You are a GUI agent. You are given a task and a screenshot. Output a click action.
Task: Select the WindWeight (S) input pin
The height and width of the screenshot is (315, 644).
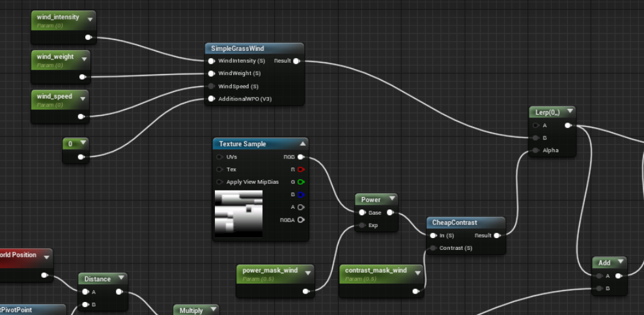coord(212,74)
